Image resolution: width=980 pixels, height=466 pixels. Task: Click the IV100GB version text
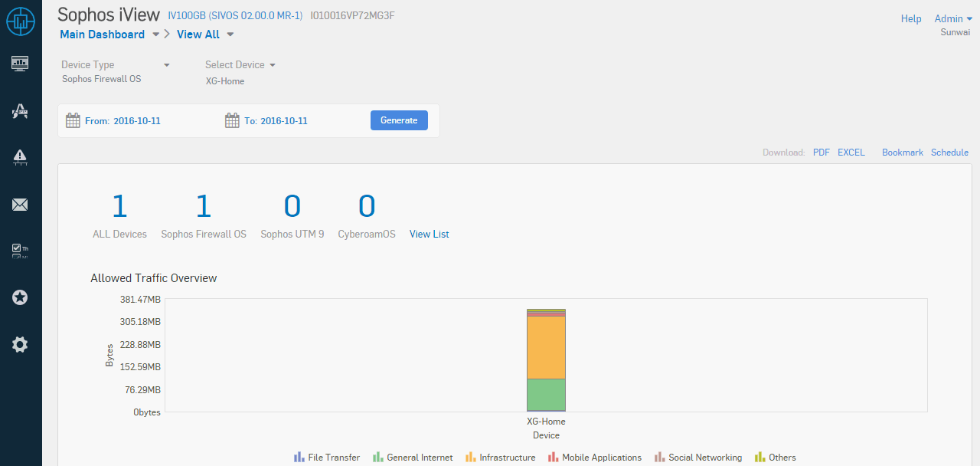click(236, 15)
